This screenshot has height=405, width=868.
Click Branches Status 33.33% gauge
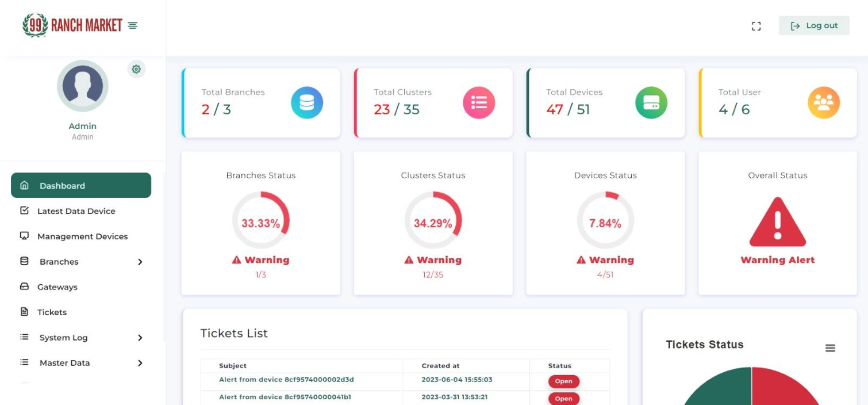click(261, 221)
